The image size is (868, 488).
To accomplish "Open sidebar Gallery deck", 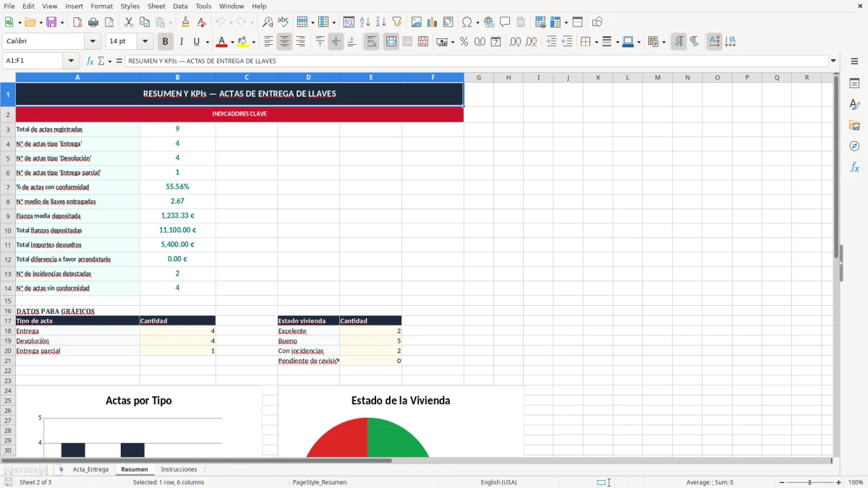I will pos(854,125).
